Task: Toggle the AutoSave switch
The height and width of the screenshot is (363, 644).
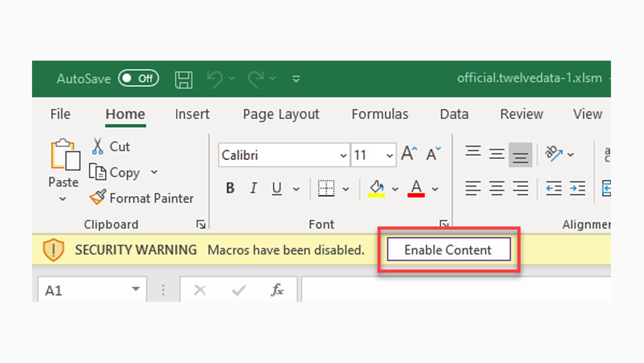Action: [x=138, y=78]
